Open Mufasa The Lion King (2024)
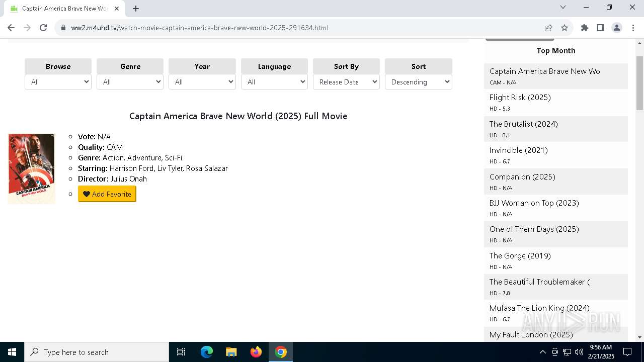 tap(556, 313)
